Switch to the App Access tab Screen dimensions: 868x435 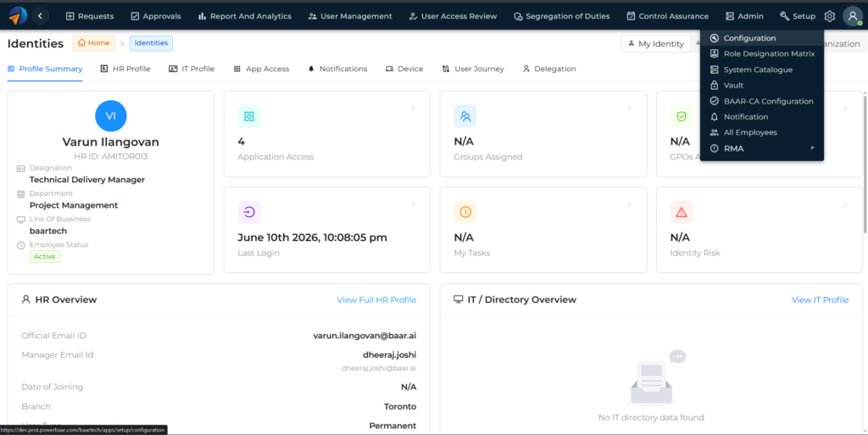click(261, 69)
